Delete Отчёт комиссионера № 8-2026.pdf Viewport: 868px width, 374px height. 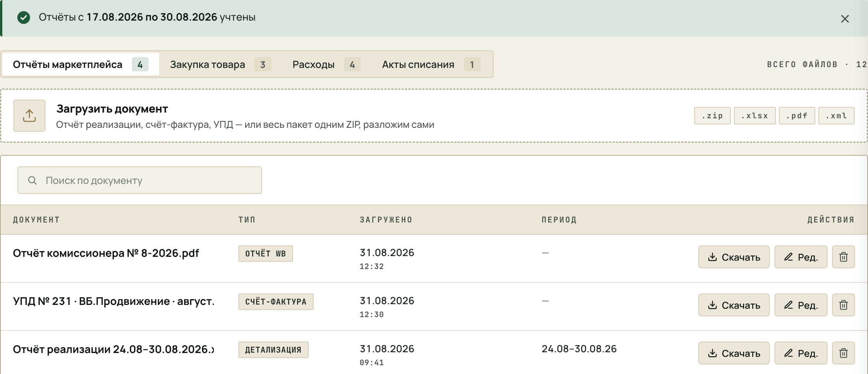pyautogui.click(x=844, y=257)
